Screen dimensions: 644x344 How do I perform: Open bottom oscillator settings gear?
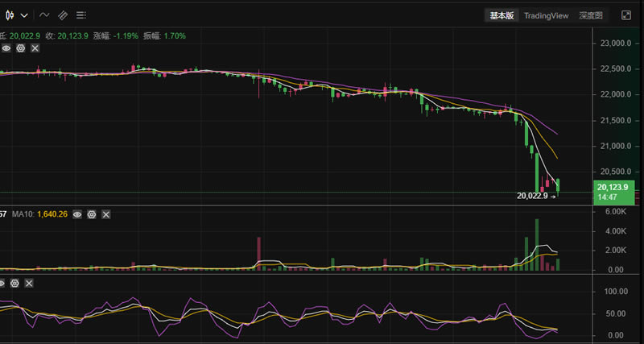pos(16,284)
